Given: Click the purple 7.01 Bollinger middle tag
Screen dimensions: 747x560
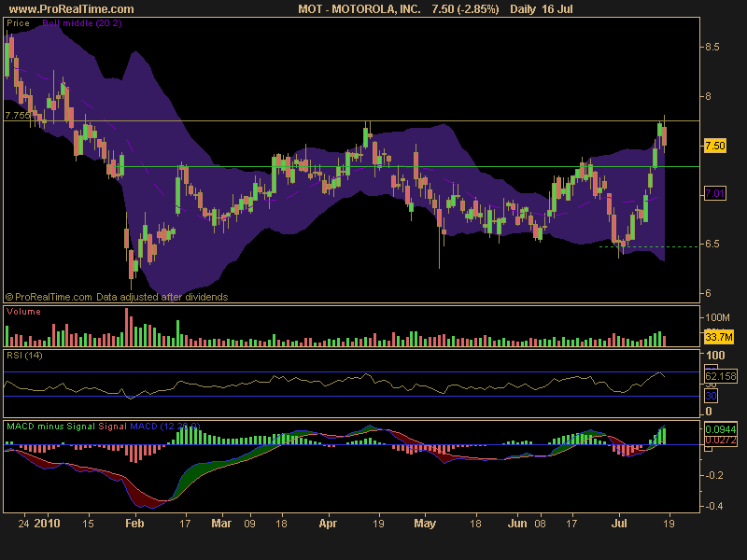Looking at the screenshot, I should click(715, 193).
